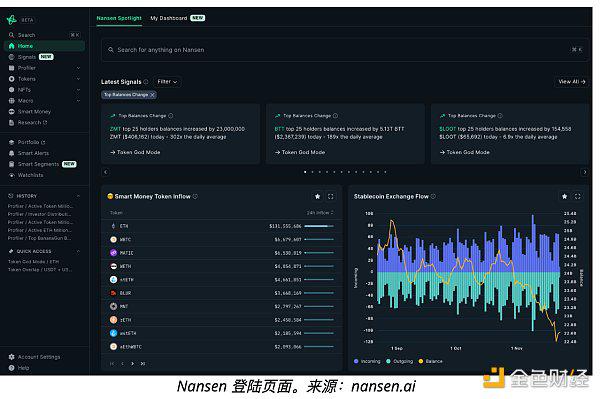Expand Stablecoin Exchange Flow to fullscreen
The height and width of the screenshot is (399, 600).
point(577,197)
